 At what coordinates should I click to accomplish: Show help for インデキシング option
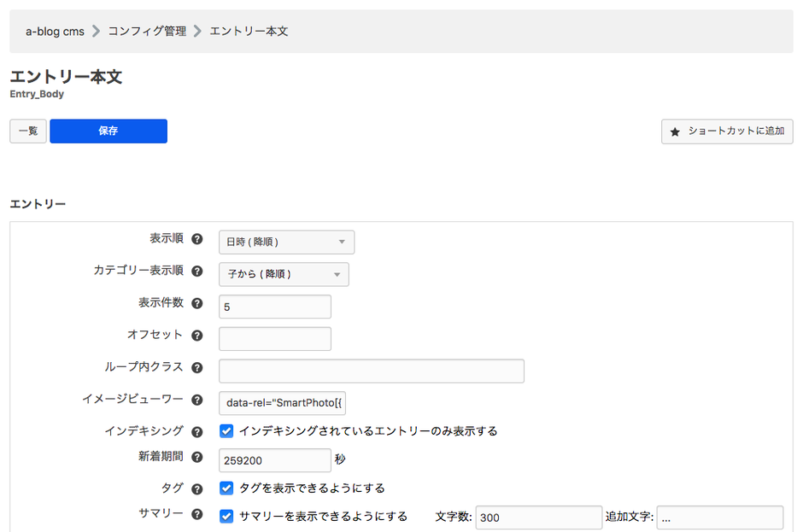(197, 432)
